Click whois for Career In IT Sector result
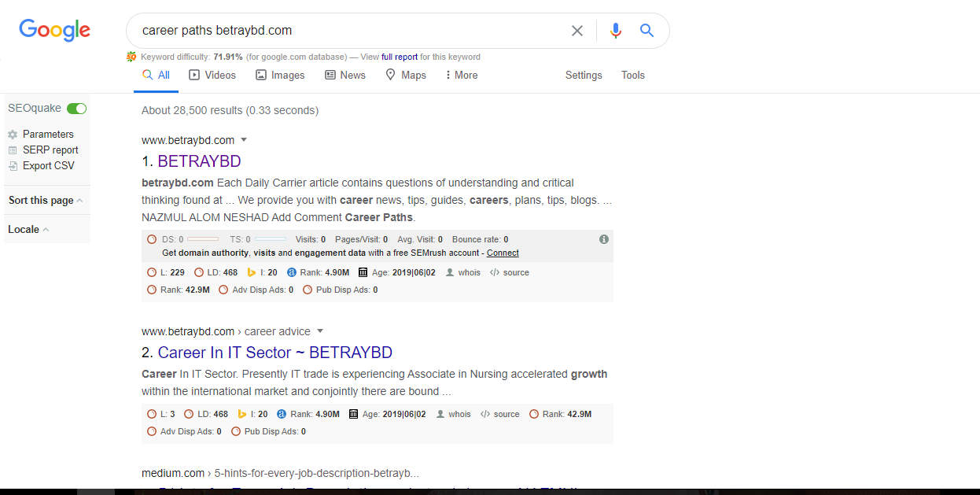This screenshot has width=980, height=495. click(x=454, y=414)
